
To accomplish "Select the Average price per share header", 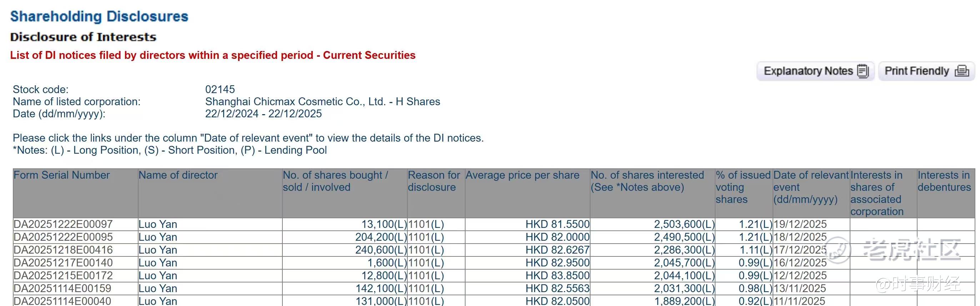I will point(522,175).
